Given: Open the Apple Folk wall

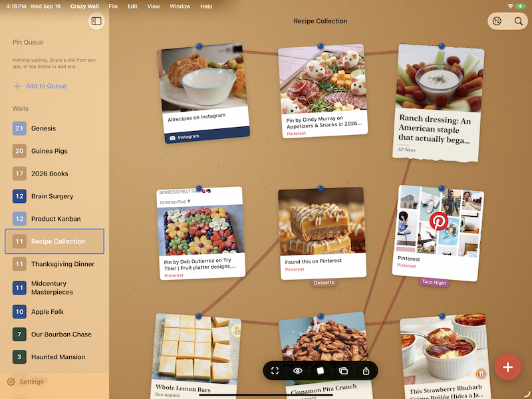Looking at the screenshot, I should pyautogui.click(x=55, y=311).
